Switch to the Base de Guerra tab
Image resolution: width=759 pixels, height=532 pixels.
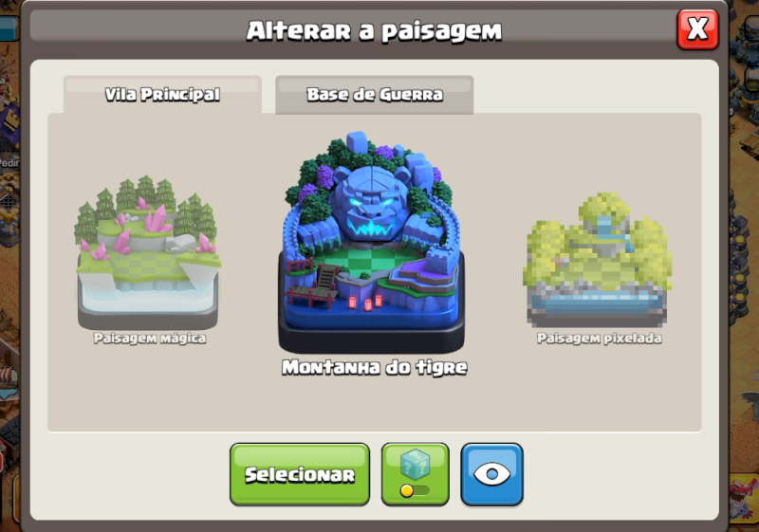coord(374,95)
